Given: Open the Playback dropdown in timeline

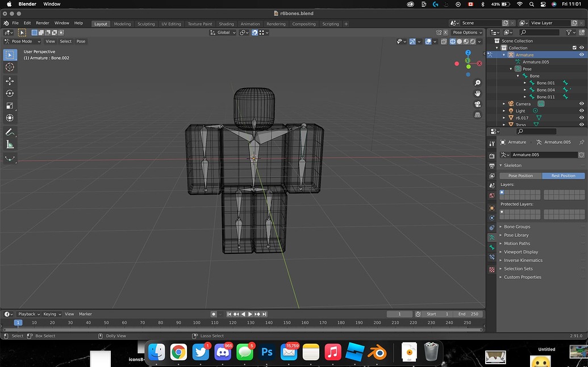Looking at the screenshot, I should pyautogui.click(x=29, y=314).
